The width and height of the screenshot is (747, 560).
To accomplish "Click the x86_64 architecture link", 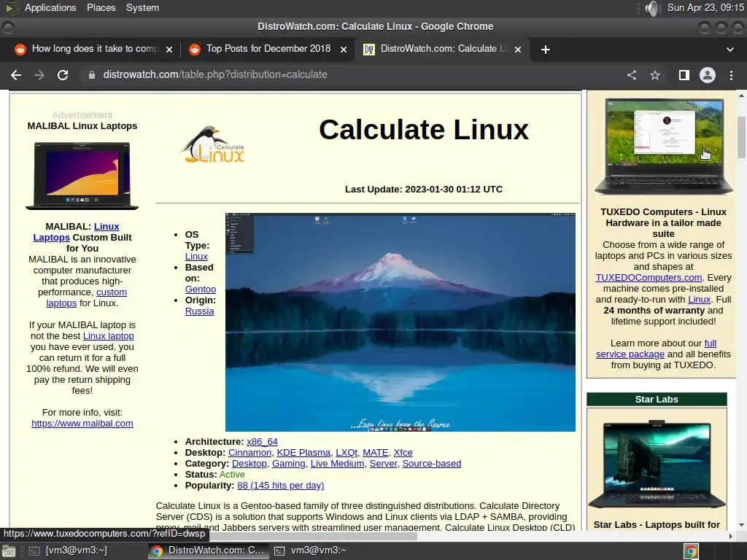I will click(x=262, y=442).
